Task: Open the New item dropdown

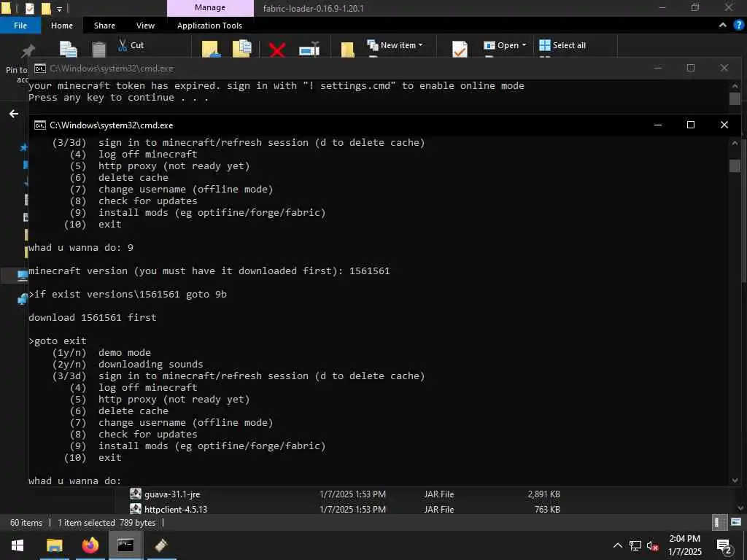Action: coord(395,45)
